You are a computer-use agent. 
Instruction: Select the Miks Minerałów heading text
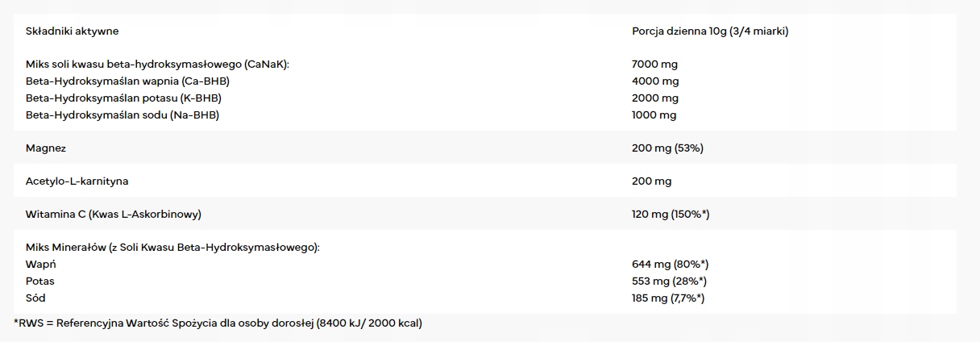coord(172,247)
